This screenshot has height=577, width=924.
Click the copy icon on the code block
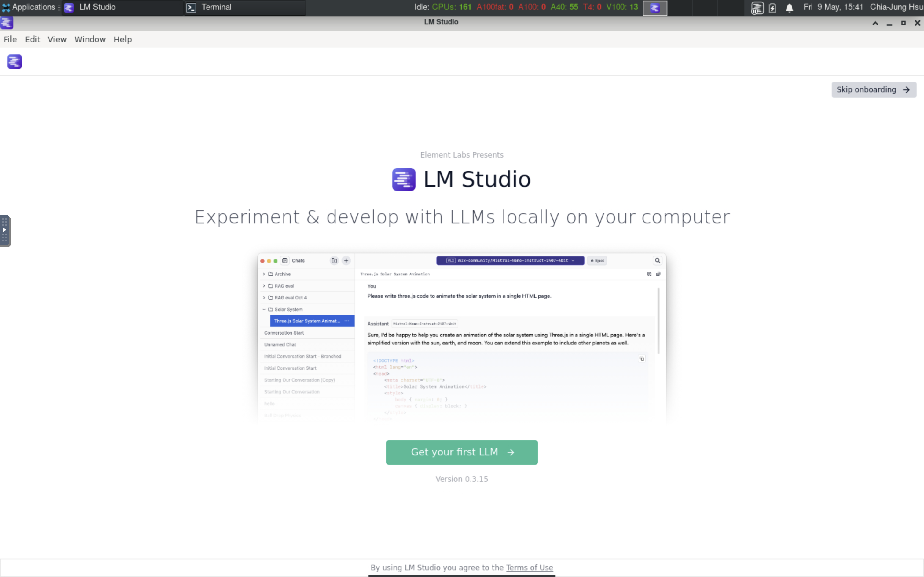[x=642, y=359]
